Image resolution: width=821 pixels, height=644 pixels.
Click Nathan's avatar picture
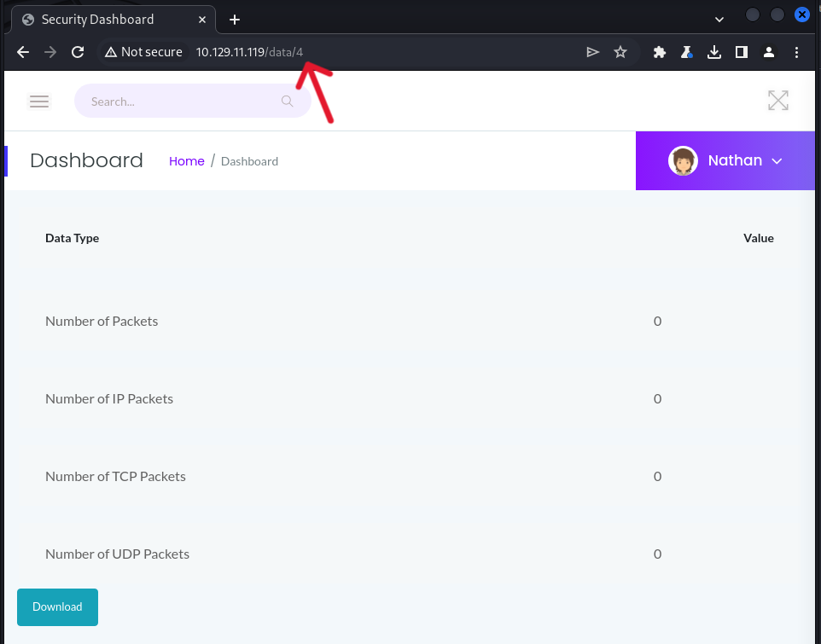683,160
